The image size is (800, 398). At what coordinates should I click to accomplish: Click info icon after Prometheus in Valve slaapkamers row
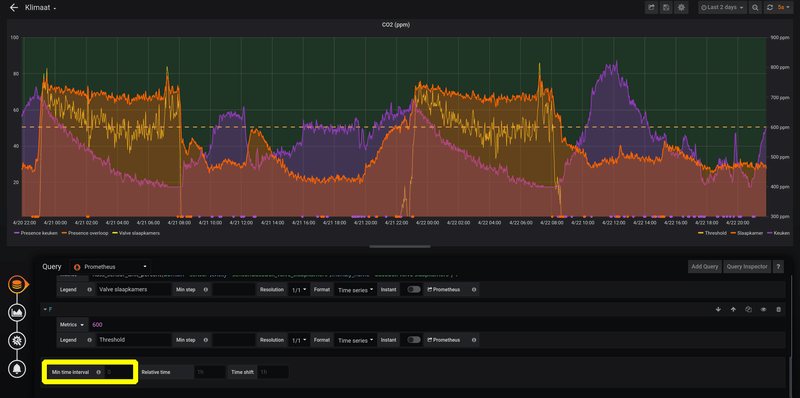[473, 289]
